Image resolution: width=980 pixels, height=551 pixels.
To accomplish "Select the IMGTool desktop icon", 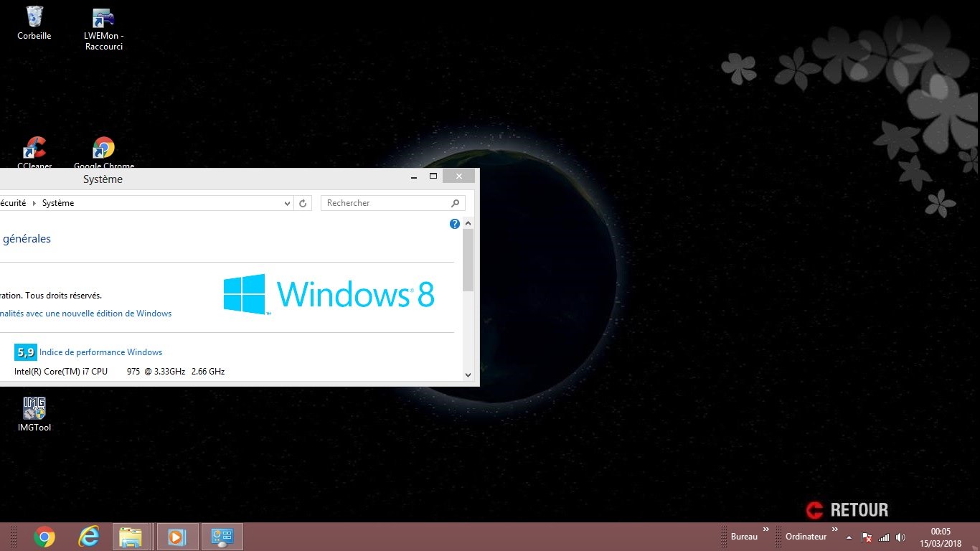I will (34, 414).
